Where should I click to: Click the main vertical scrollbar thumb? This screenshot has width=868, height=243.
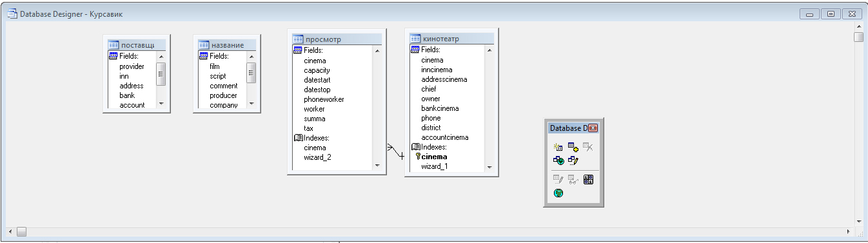[x=858, y=37]
